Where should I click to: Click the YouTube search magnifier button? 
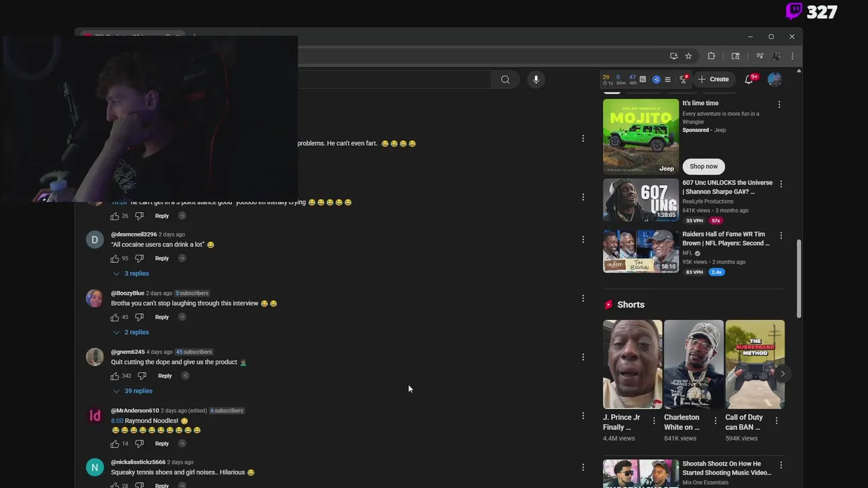505,79
